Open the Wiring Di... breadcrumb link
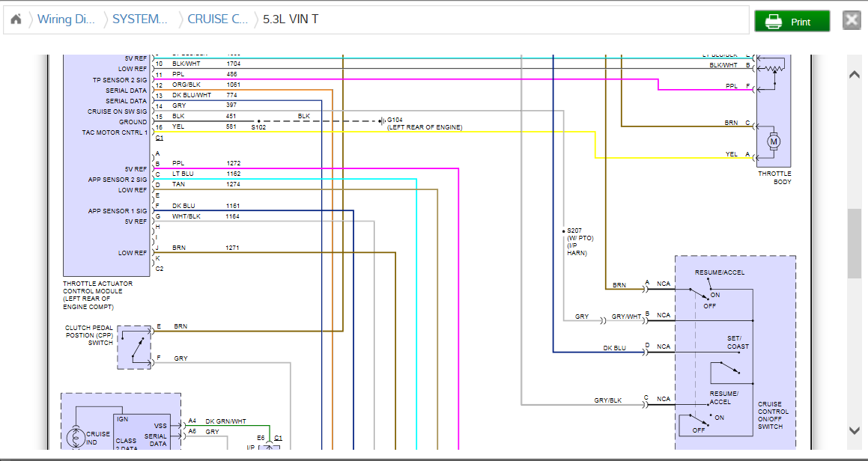 coord(66,19)
